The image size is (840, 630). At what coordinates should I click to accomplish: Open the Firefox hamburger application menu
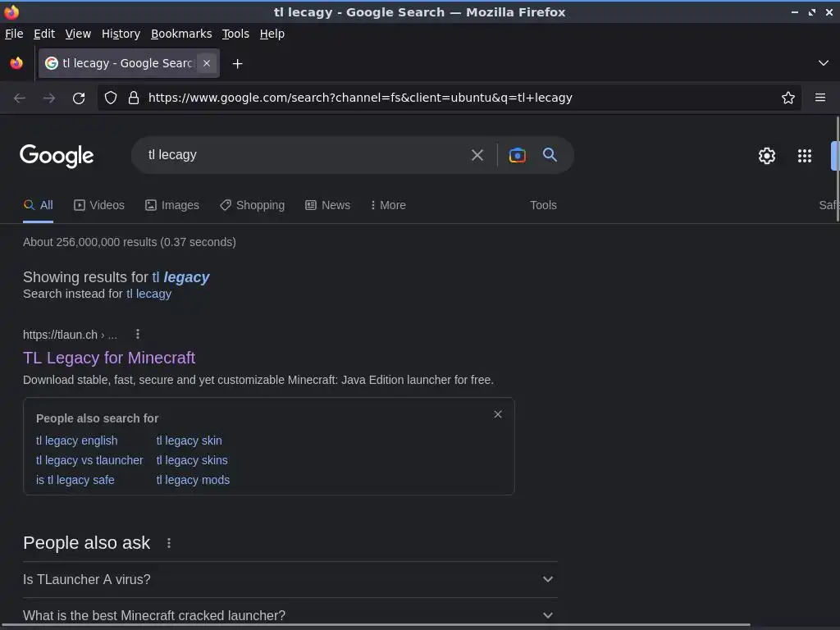(820, 98)
